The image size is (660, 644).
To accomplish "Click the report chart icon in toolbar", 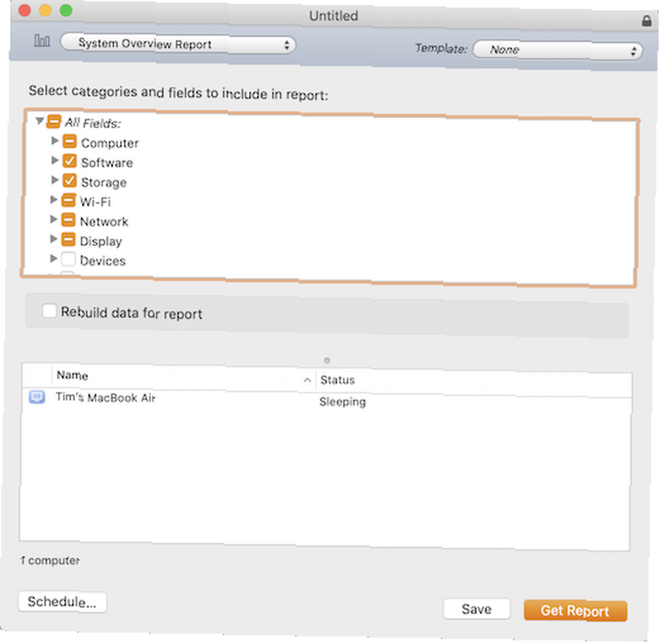I will 42,41.
